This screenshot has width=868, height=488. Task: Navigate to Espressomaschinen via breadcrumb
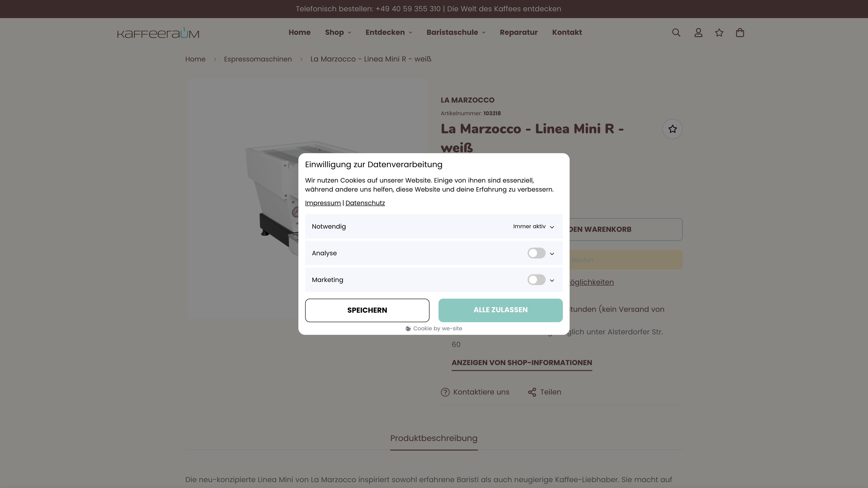point(258,59)
